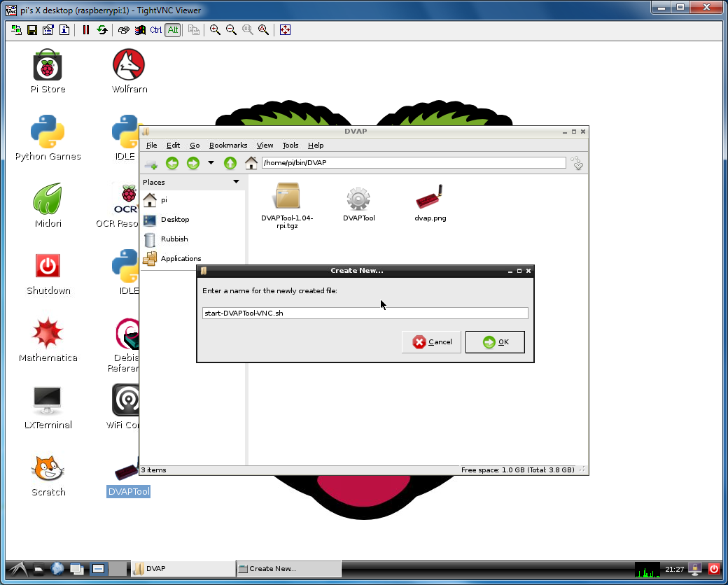Viewport: 728px width, 585px height.
Task: Send Ctrl+Esc with the Windows flag icon
Action: coord(140,29)
